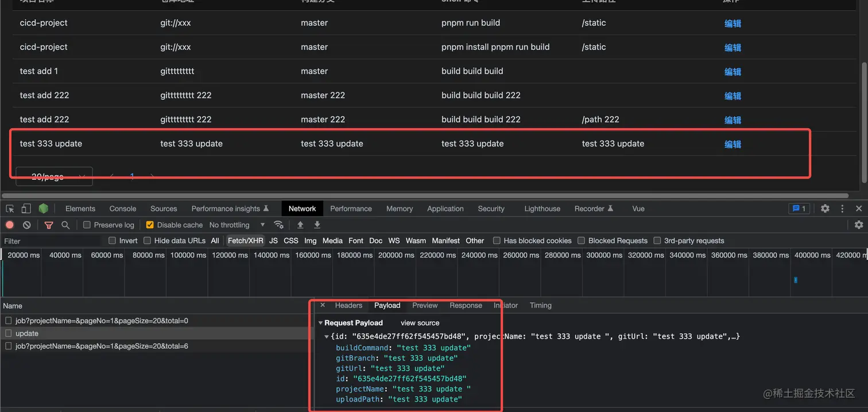Open network search magnifier
Viewport: 868px width, 412px height.
coord(65,225)
